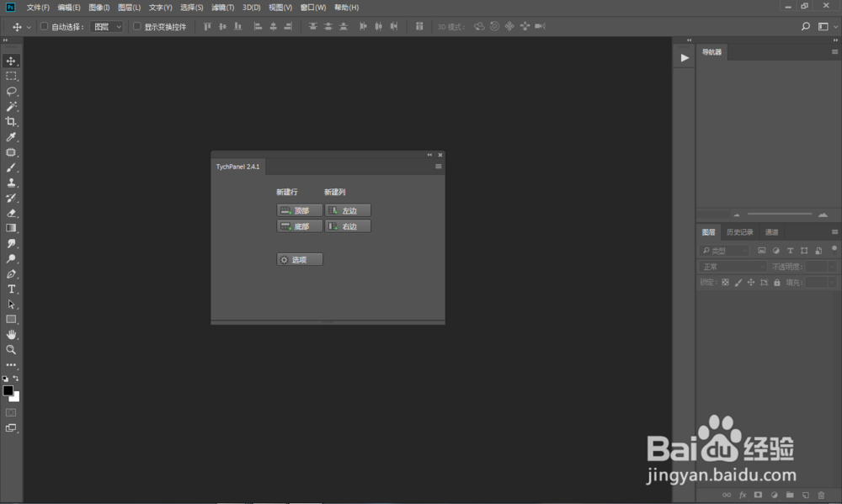The width and height of the screenshot is (842, 504).
Task: Select the History Brush tool
Action: coord(11,198)
